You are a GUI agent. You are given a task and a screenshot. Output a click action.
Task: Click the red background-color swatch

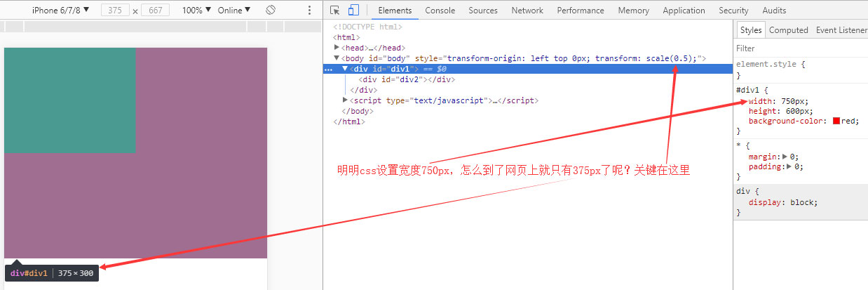[836, 121]
